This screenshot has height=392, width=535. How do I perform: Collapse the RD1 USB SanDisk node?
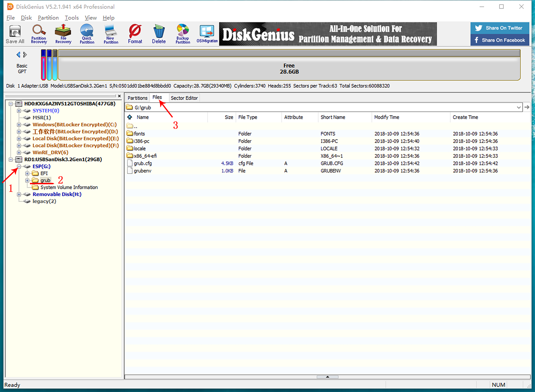tap(11, 159)
